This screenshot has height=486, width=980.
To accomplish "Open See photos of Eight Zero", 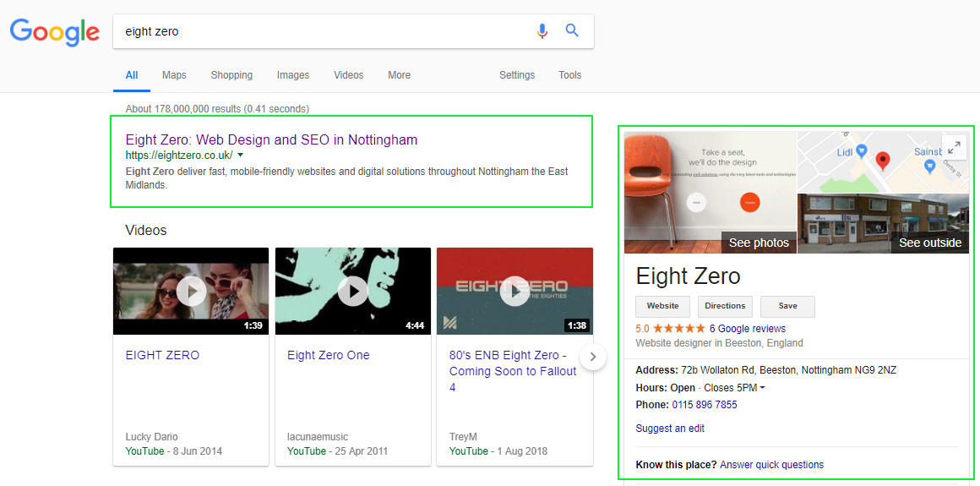I will coord(710,192).
